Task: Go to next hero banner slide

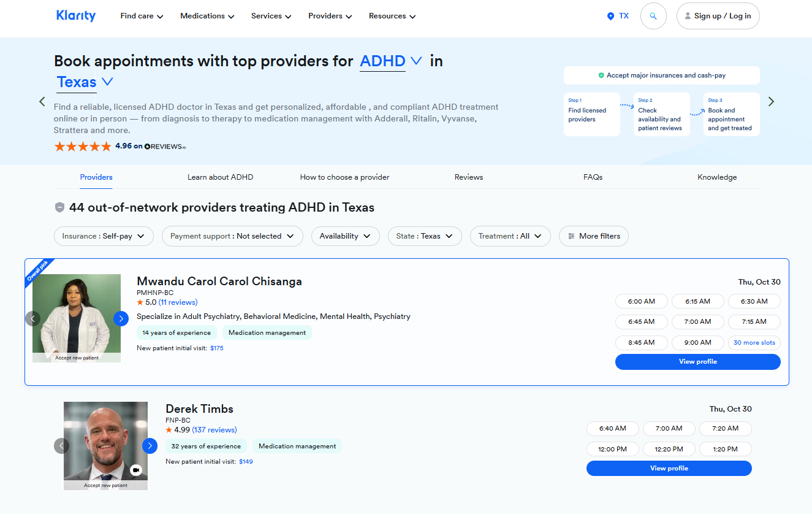Action: pos(771,102)
